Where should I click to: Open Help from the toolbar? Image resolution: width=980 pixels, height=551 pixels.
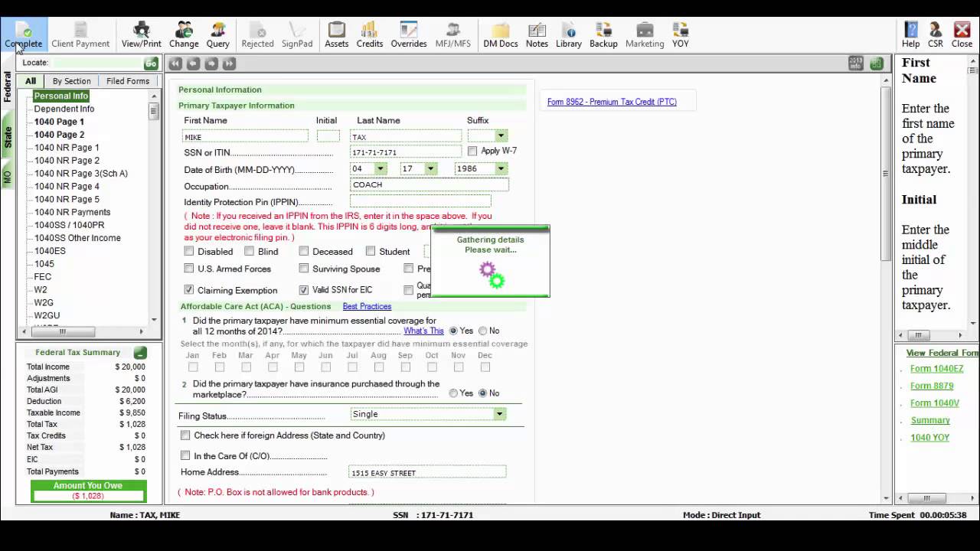910,35
